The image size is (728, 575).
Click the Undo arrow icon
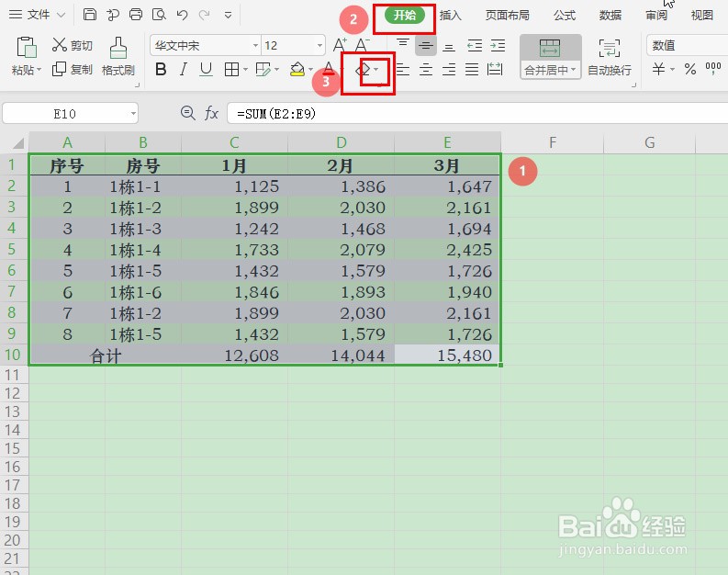point(182,15)
